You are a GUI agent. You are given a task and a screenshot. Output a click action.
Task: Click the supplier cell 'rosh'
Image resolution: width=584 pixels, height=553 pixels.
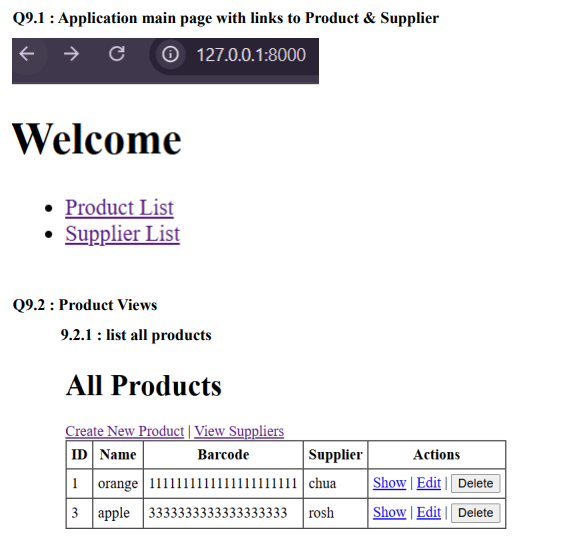click(x=335, y=513)
